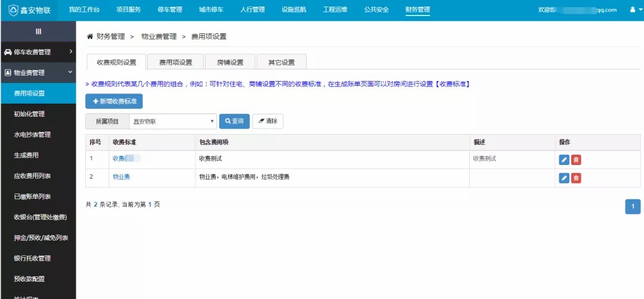Viewport: 644px width, 299px height.
Task: Edit the 物业费 row with pencil icon
Action: [x=564, y=178]
